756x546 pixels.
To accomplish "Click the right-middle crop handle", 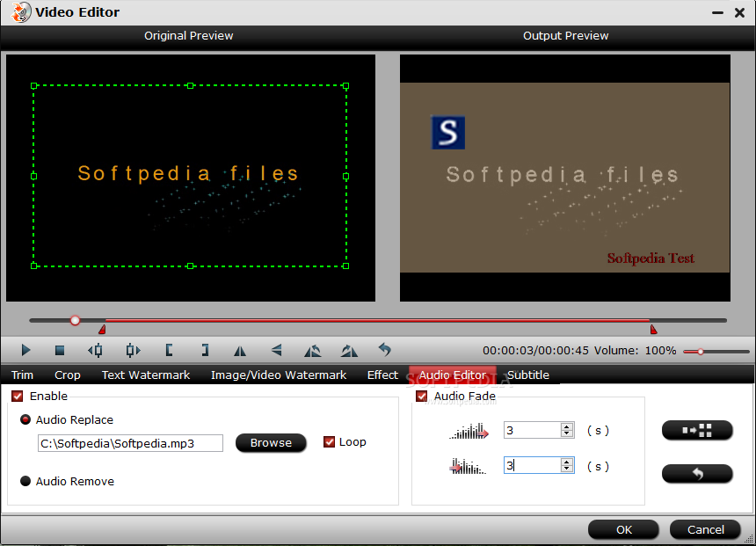I will coord(345,177).
